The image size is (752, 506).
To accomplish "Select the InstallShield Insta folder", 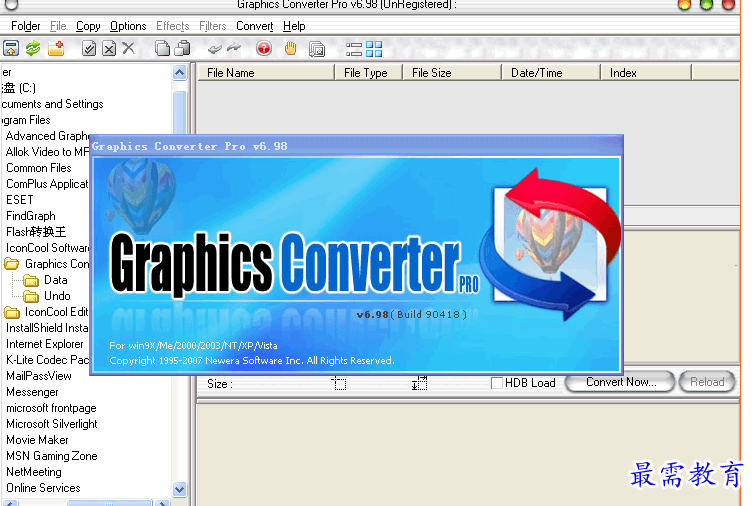I will pyautogui.click(x=47, y=328).
